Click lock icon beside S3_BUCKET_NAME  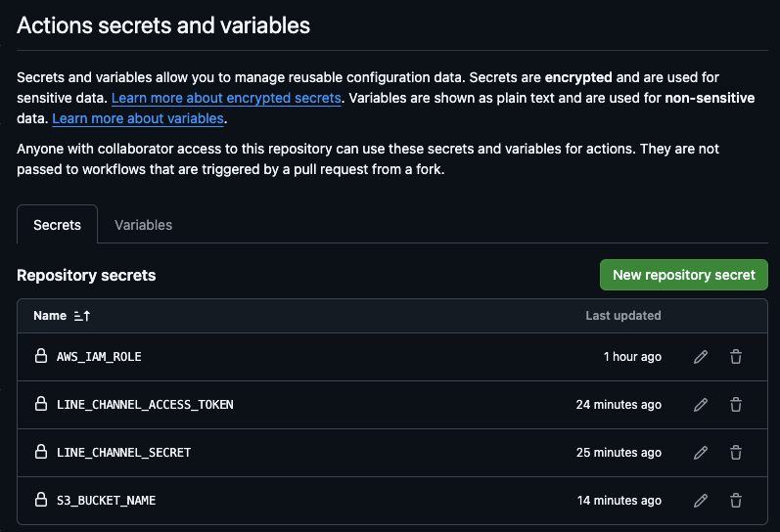pos(41,499)
